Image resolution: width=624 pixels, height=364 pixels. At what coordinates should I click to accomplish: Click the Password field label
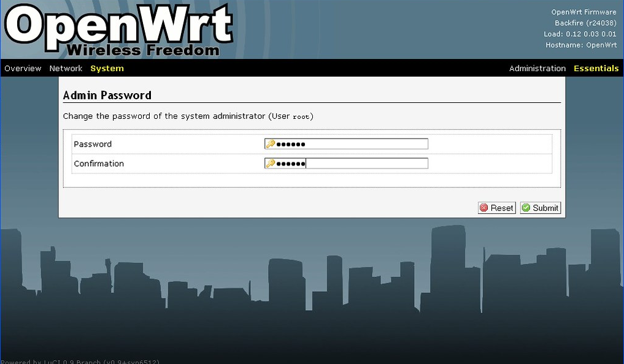[93, 144]
